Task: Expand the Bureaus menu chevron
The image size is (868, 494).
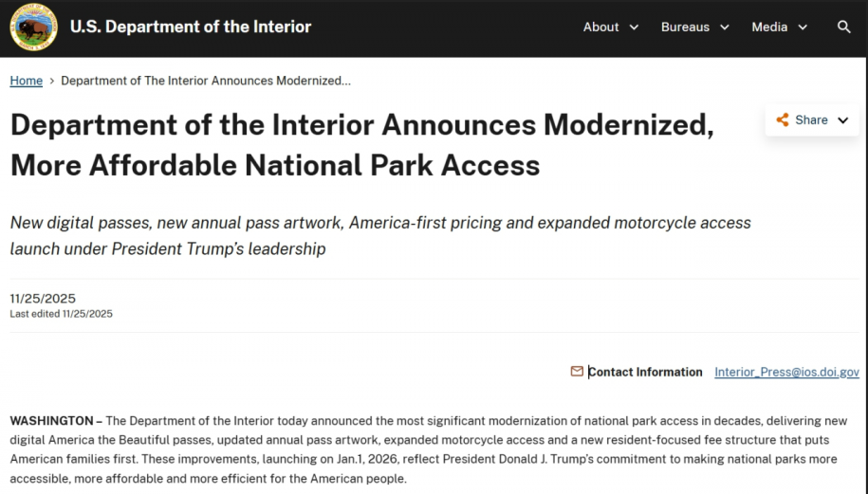Action: click(725, 27)
